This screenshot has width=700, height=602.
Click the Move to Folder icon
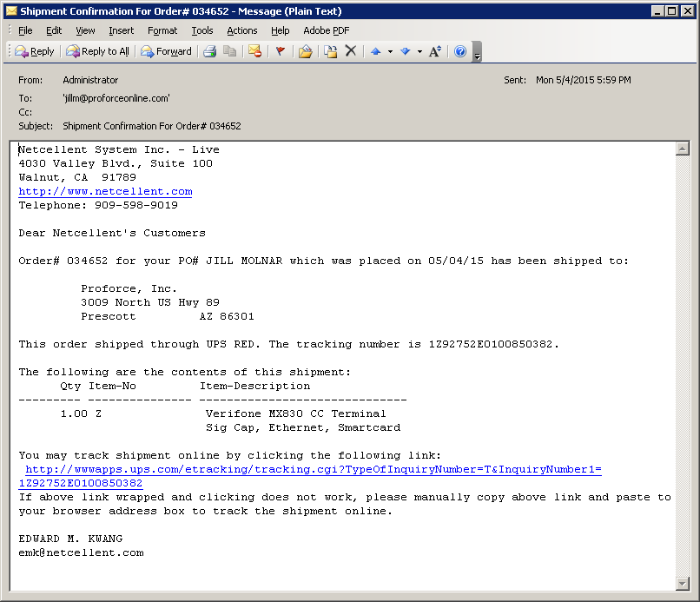305,51
